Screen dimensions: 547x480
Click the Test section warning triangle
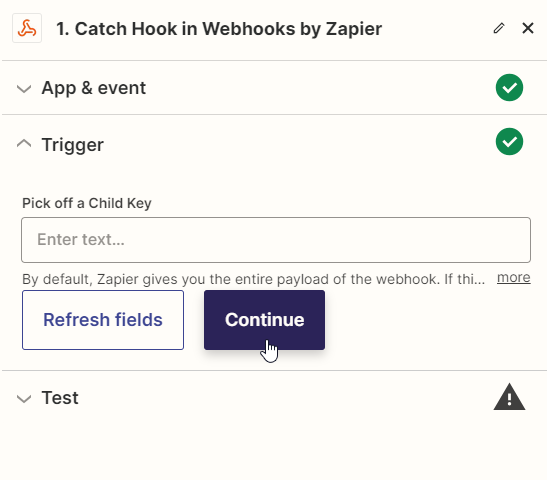509,397
